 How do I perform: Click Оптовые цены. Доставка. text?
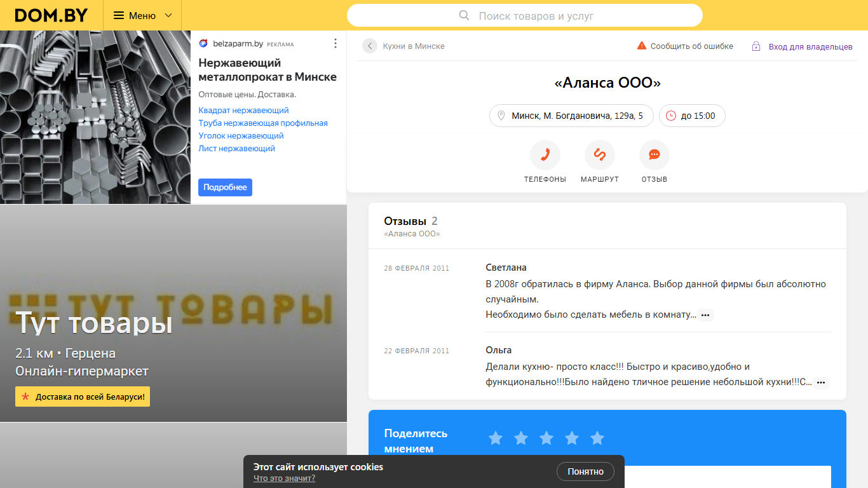click(x=247, y=95)
